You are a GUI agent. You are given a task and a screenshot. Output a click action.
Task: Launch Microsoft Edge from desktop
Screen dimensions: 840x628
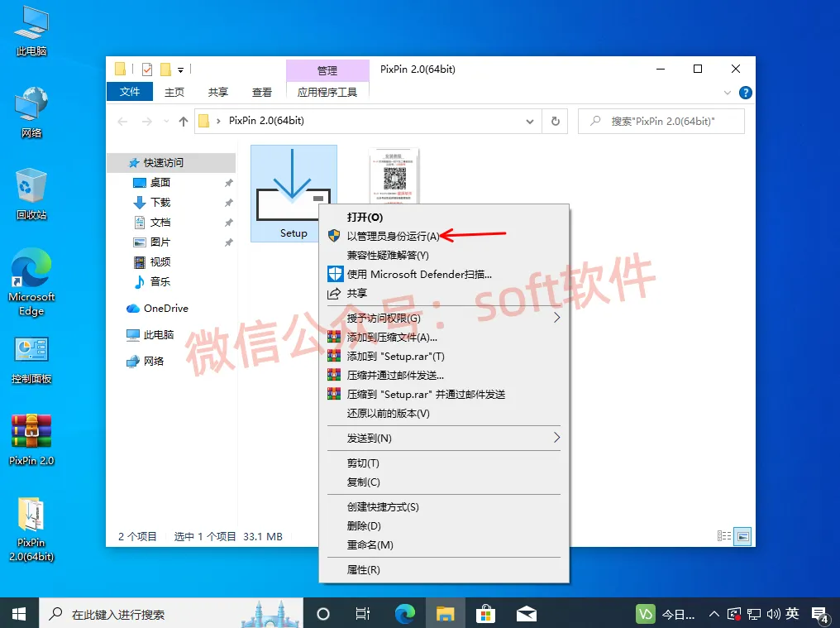click(x=31, y=282)
